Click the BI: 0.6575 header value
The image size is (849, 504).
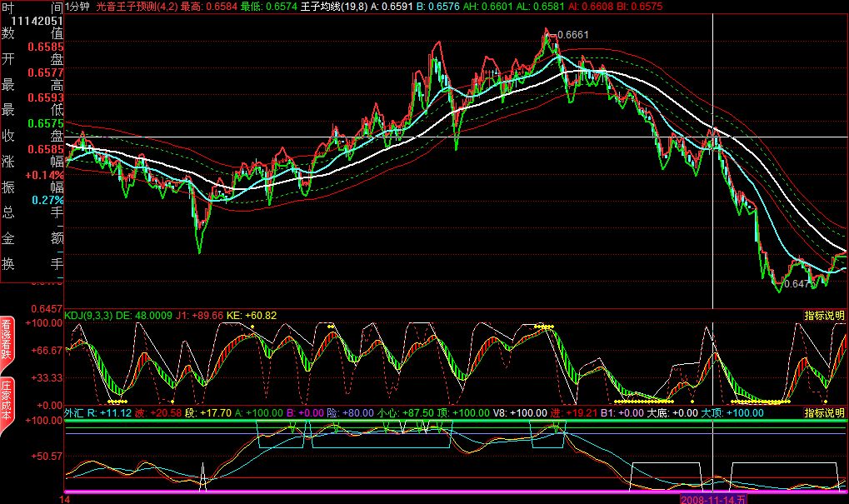639,7
